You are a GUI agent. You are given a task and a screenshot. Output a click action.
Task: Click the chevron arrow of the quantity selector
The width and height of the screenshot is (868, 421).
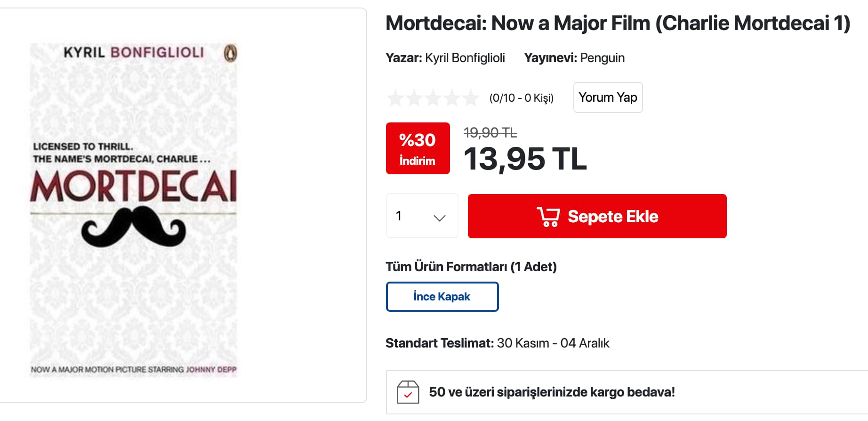coord(439,218)
